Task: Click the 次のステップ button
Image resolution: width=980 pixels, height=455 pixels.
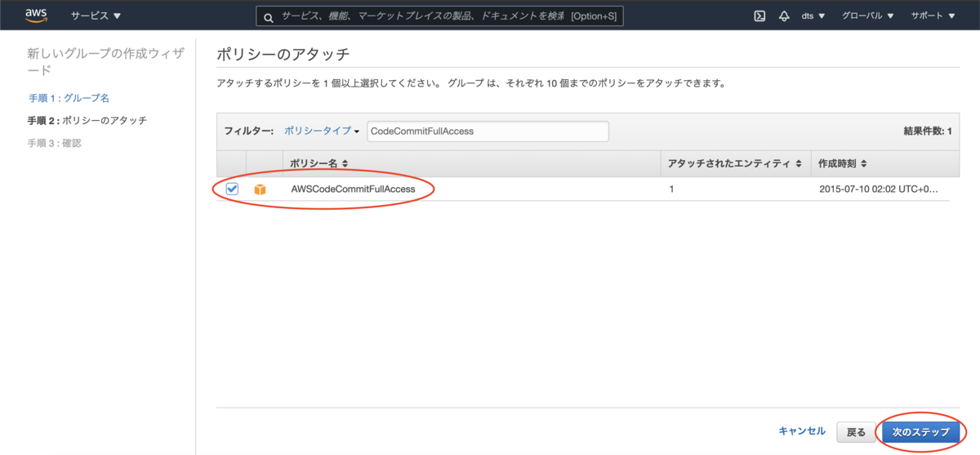Action: (x=921, y=431)
